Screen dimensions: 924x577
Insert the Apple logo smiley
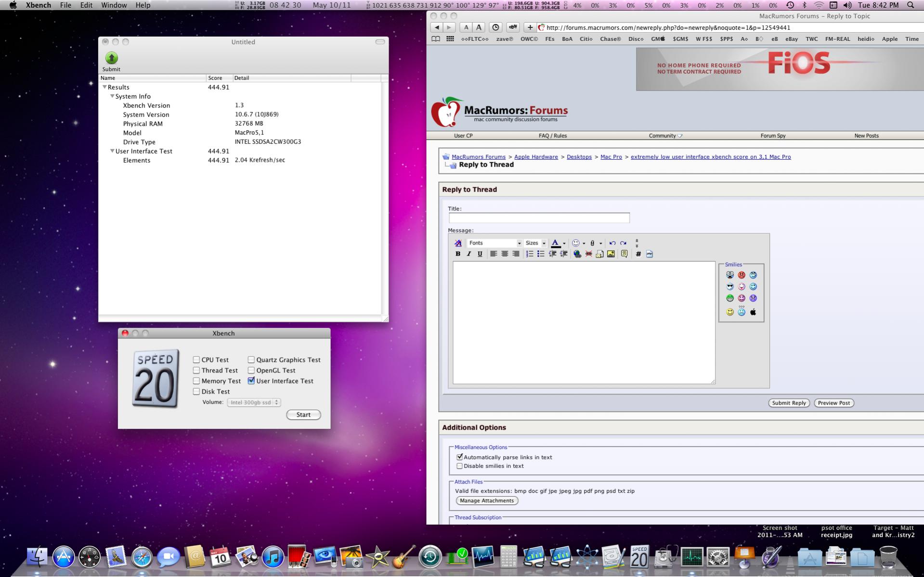(753, 312)
